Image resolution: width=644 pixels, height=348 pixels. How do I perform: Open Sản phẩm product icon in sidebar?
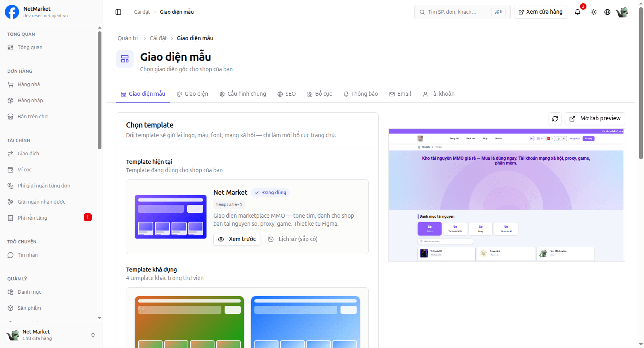(10, 308)
